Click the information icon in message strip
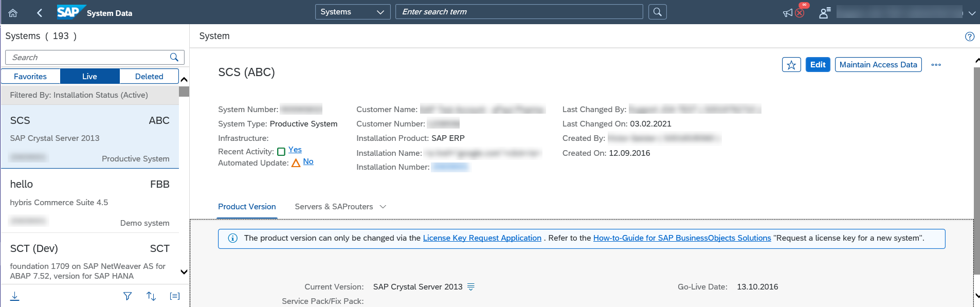 pos(232,238)
